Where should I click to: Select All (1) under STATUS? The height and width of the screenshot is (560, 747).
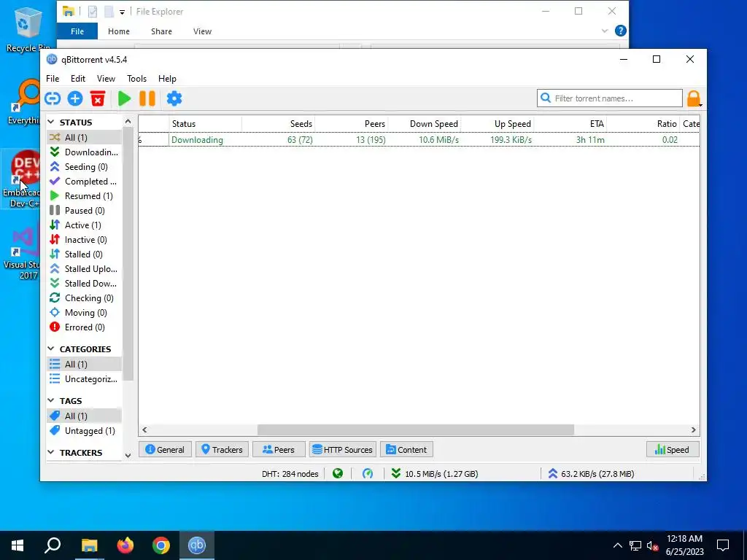(84, 137)
